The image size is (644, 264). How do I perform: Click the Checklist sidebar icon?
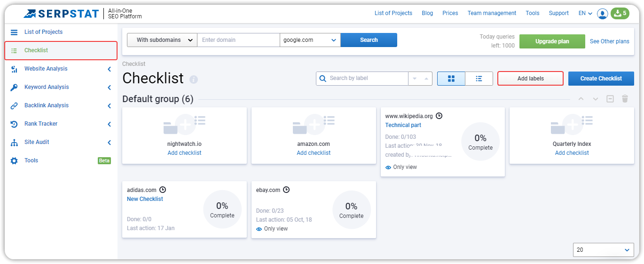click(14, 50)
